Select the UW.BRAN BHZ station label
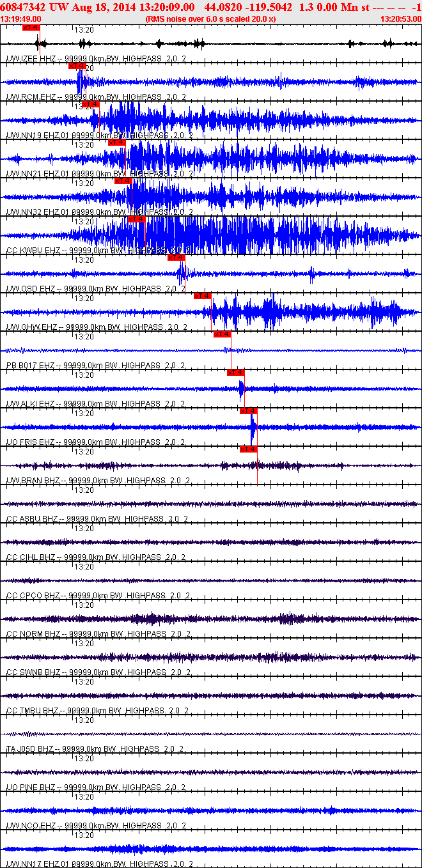 [x=33, y=480]
